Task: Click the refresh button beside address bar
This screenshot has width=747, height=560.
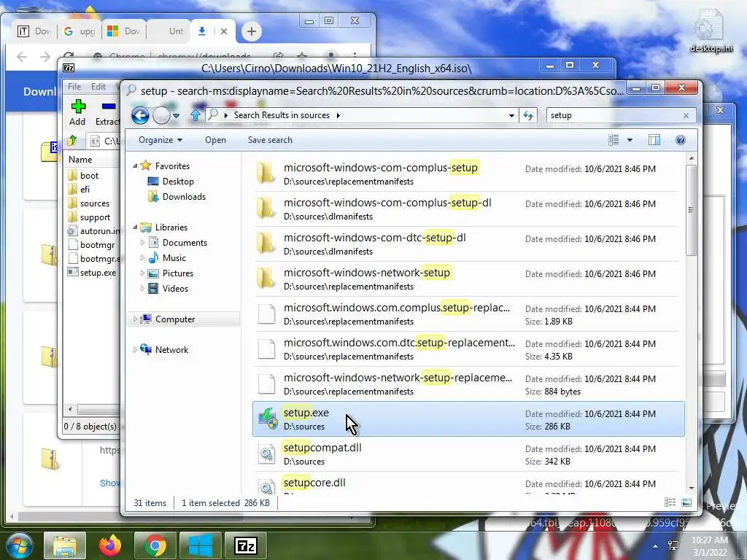Action: pyautogui.click(x=528, y=115)
